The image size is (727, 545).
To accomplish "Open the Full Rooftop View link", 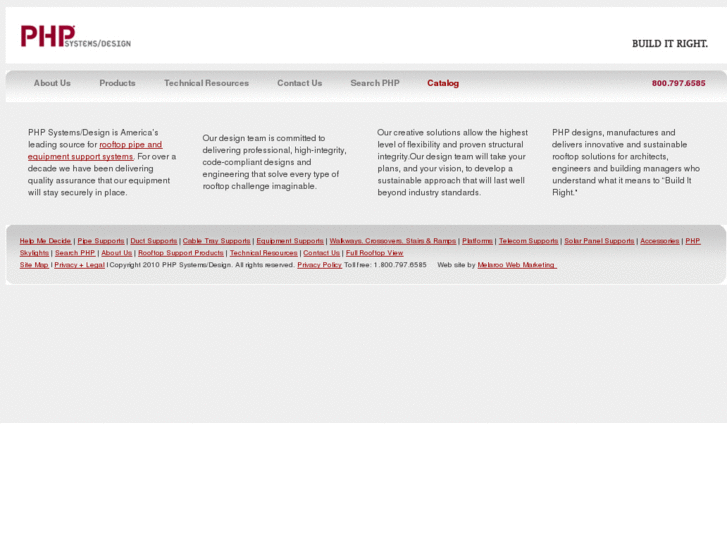I will click(x=375, y=253).
